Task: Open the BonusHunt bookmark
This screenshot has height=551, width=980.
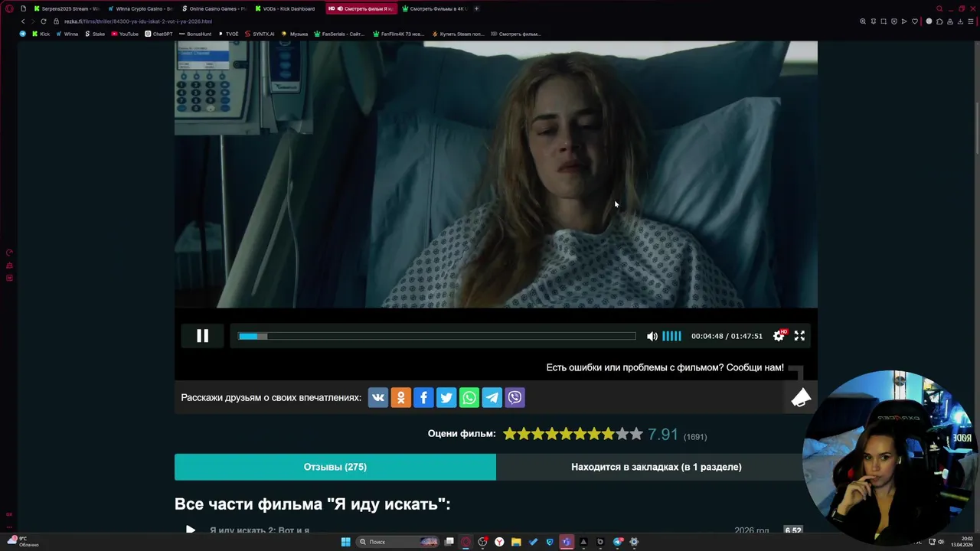Action: tap(195, 34)
